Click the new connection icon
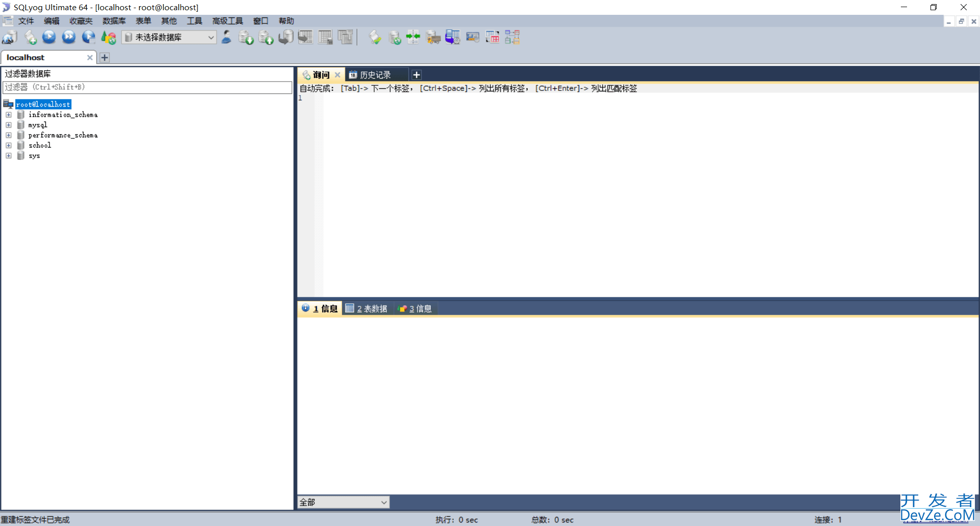This screenshot has width=980, height=526. coord(10,37)
